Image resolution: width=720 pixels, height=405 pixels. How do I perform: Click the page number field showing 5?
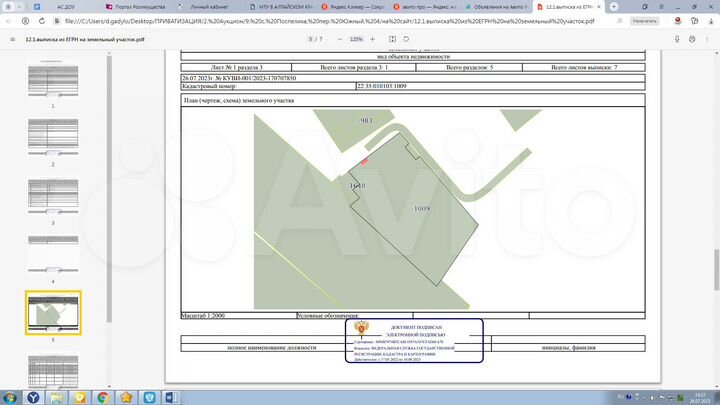pos(310,39)
